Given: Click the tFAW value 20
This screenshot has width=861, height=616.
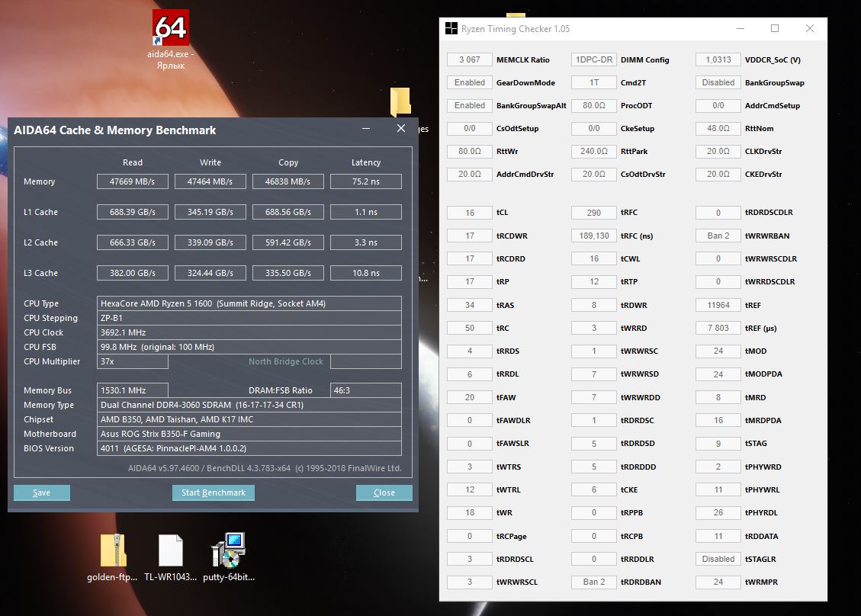Looking at the screenshot, I should tap(470, 397).
